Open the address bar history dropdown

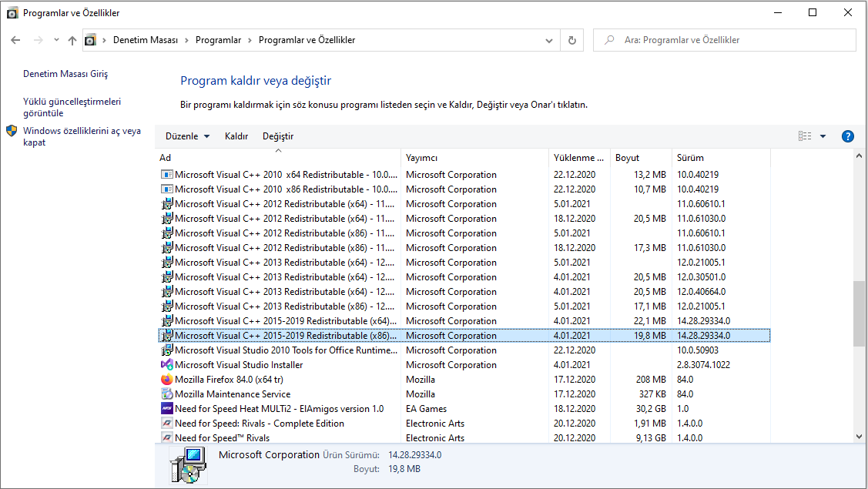click(548, 40)
